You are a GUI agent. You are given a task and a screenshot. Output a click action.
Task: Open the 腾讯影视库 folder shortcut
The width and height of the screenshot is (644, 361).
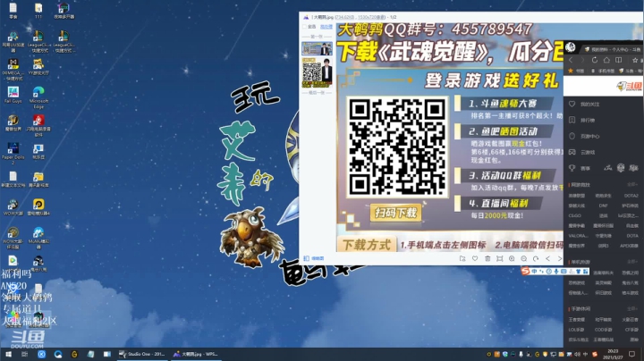(x=38, y=180)
